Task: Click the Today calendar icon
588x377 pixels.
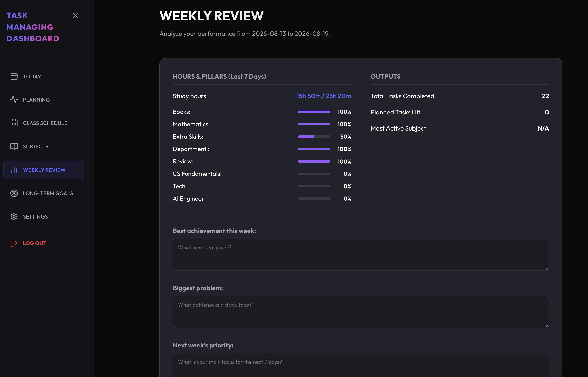Action: coord(14,76)
